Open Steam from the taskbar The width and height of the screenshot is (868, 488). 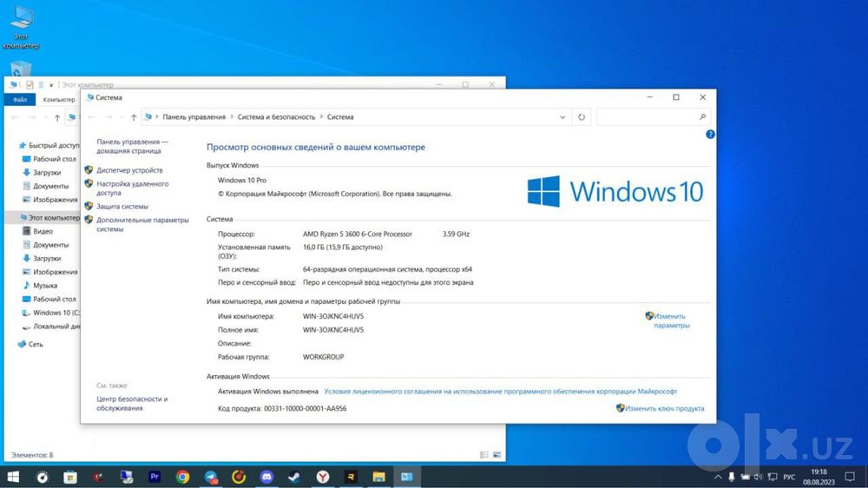click(x=294, y=477)
